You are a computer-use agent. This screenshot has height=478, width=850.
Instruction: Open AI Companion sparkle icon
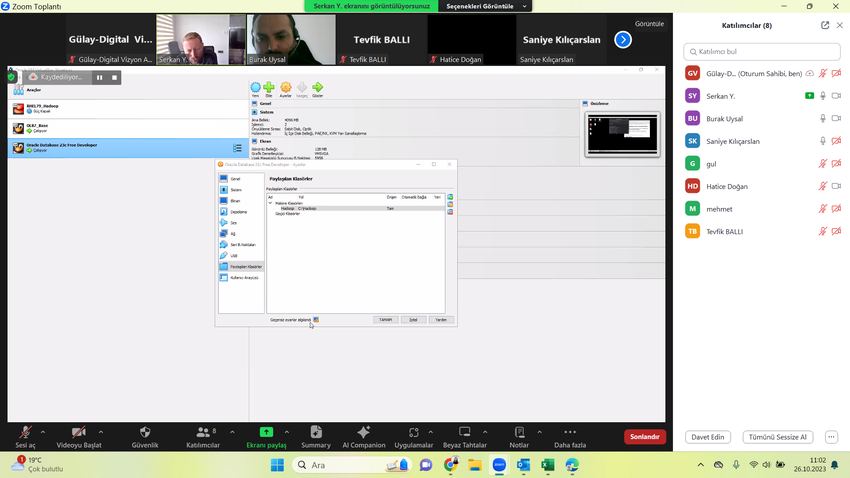click(x=364, y=432)
